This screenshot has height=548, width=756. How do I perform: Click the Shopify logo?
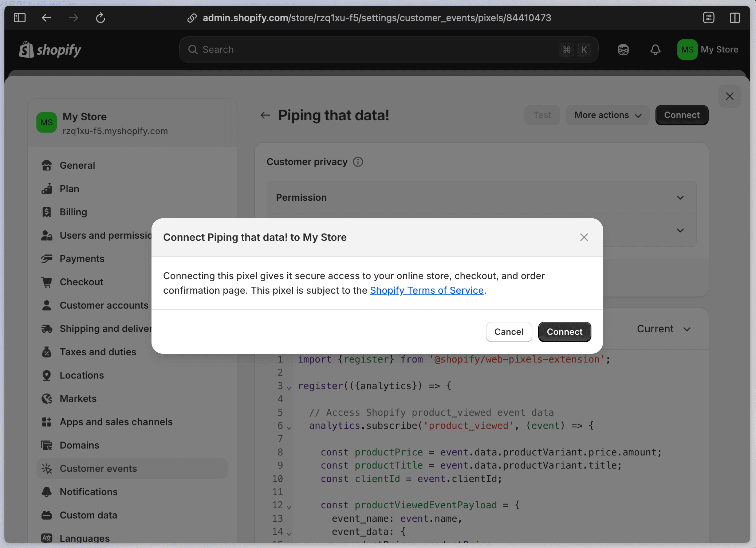pyautogui.click(x=50, y=50)
